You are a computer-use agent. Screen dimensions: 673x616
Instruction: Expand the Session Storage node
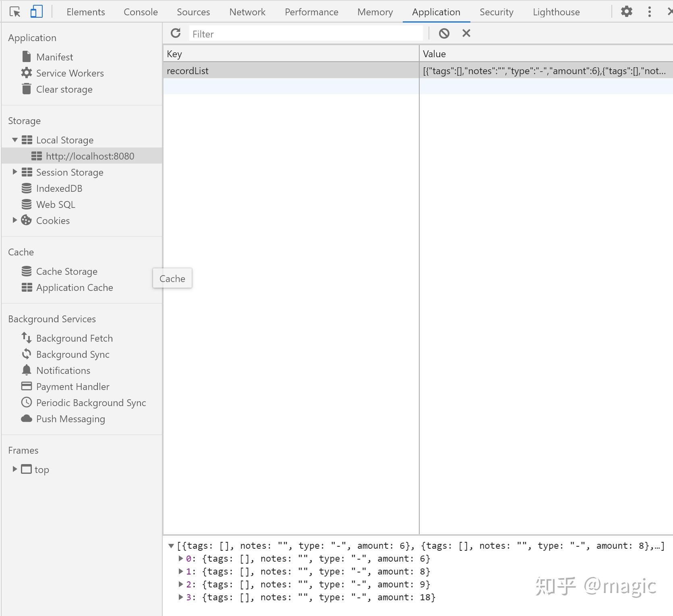pyautogui.click(x=15, y=172)
